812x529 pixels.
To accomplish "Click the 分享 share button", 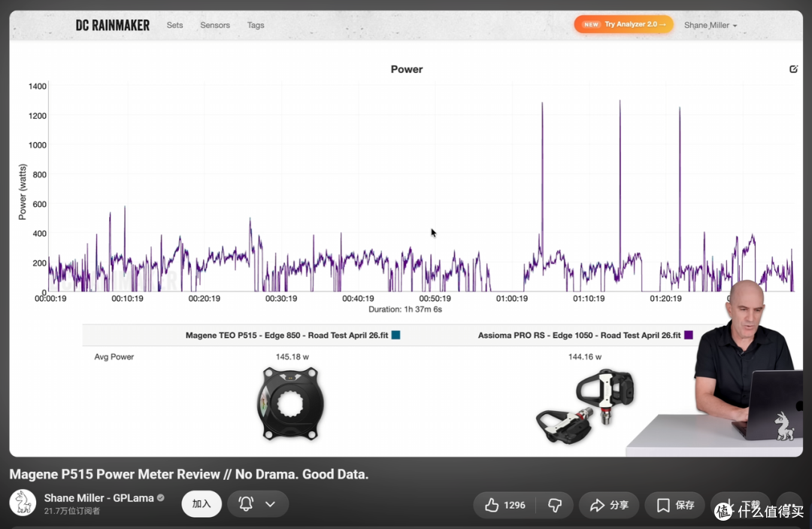I will 609,505.
